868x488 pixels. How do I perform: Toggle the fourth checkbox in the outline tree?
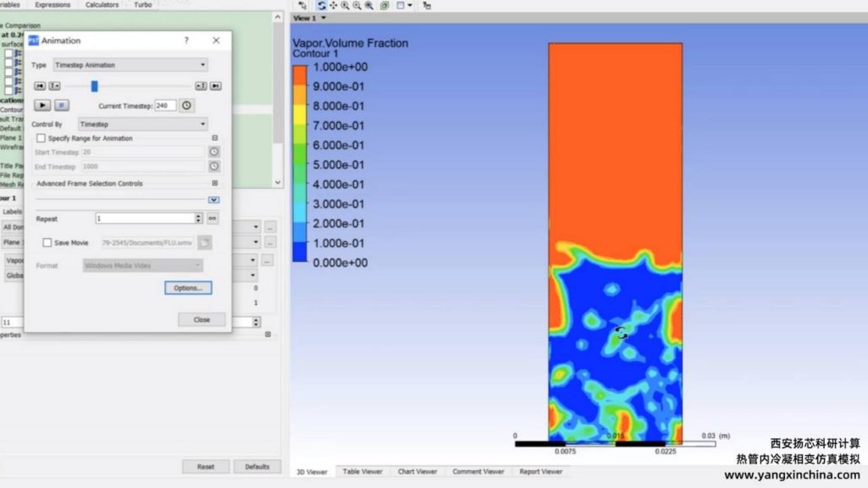(8, 81)
